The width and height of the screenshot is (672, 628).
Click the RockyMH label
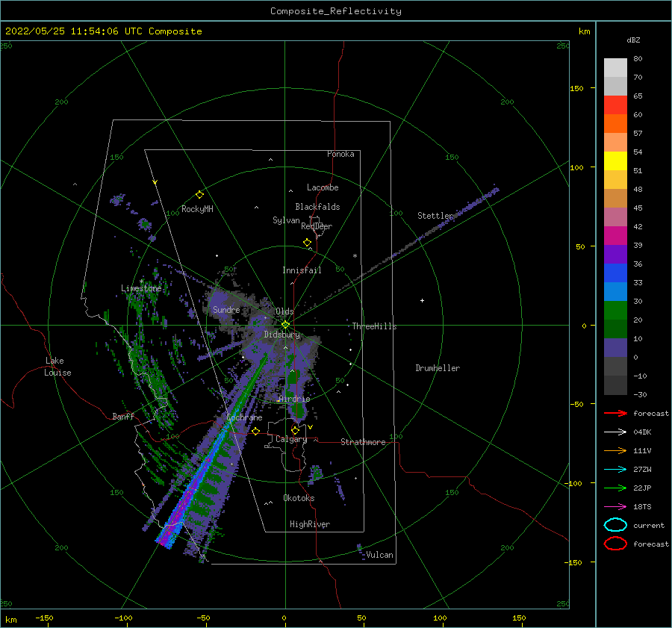[197, 209]
